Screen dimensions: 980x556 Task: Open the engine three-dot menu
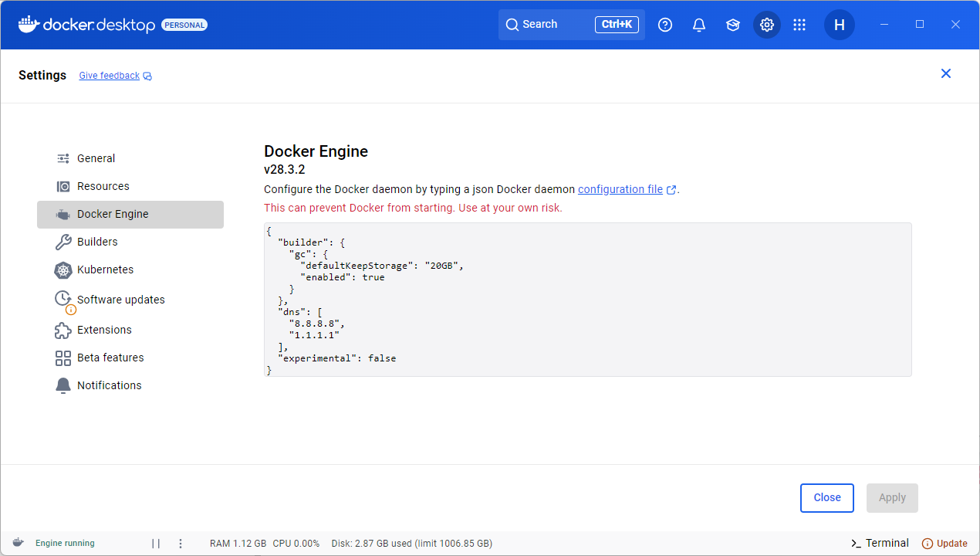click(181, 544)
